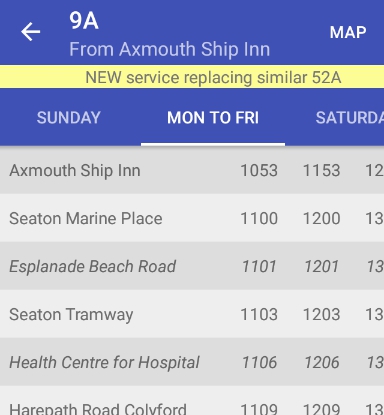Tap the 1100 time at Seaton Marine Place
Screen dimensions: 384x415
tap(259, 218)
